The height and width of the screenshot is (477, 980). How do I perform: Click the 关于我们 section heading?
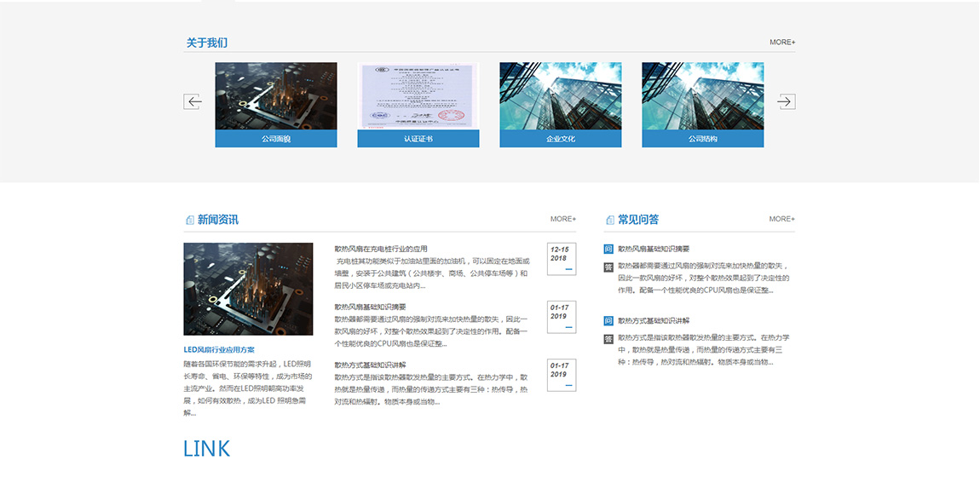pyautogui.click(x=207, y=43)
